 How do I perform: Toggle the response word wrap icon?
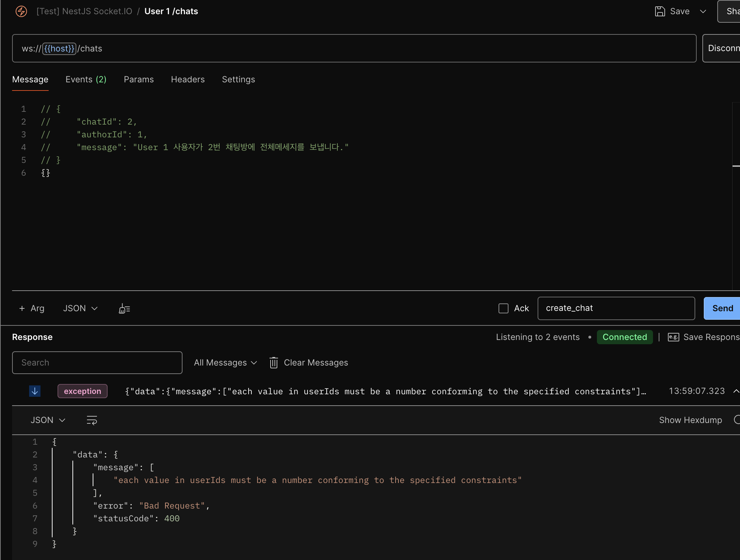pyautogui.click(x=92, y=420)
